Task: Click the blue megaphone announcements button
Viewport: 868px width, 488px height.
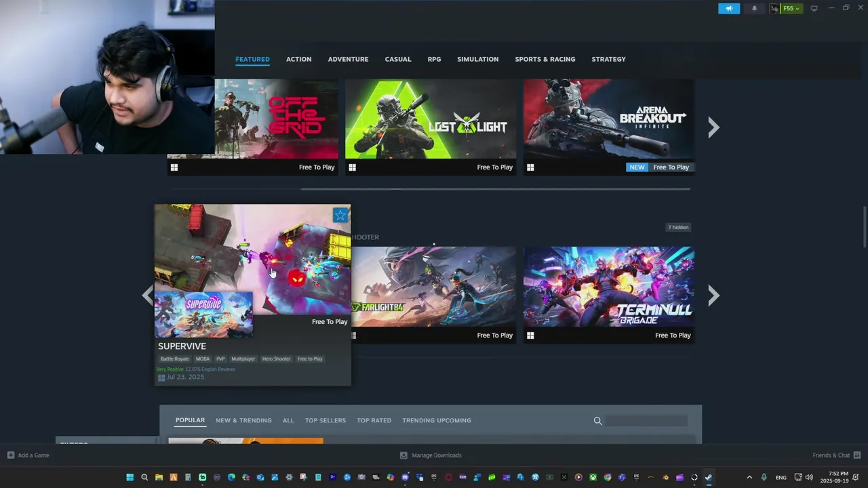Action: (x=729, y=9)
